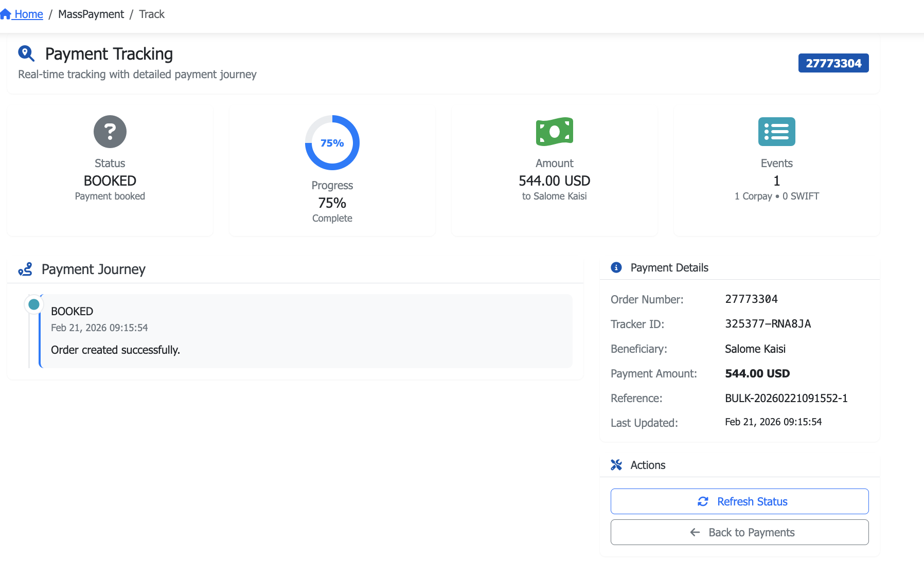Image resolution: width=924 pixels, height=579 pixels.
Task: Click the BOOKED timeline marker dot
Action: [x=34, y=304]
